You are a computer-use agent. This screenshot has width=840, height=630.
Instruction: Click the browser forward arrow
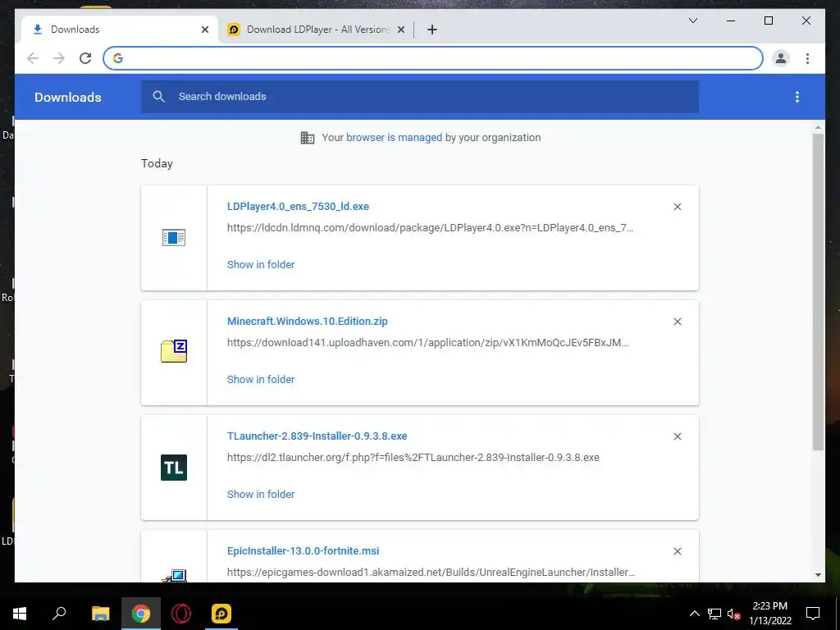[59, 58]
